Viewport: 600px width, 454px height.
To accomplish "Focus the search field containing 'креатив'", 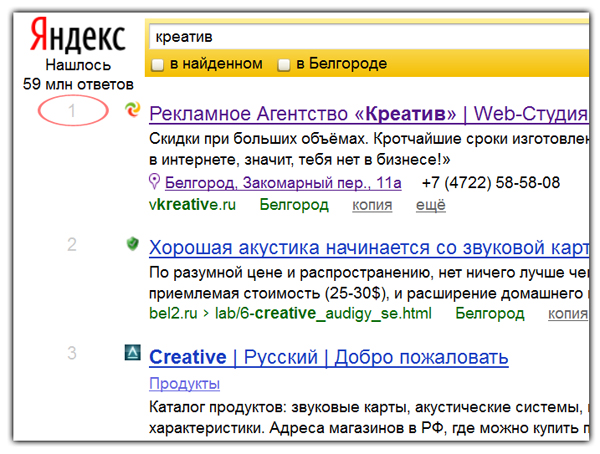I will [x=369, y=37].
